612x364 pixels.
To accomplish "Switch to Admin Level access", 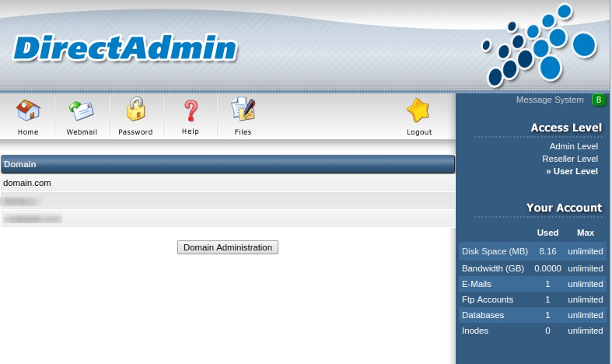I will (x=573, y=146).
